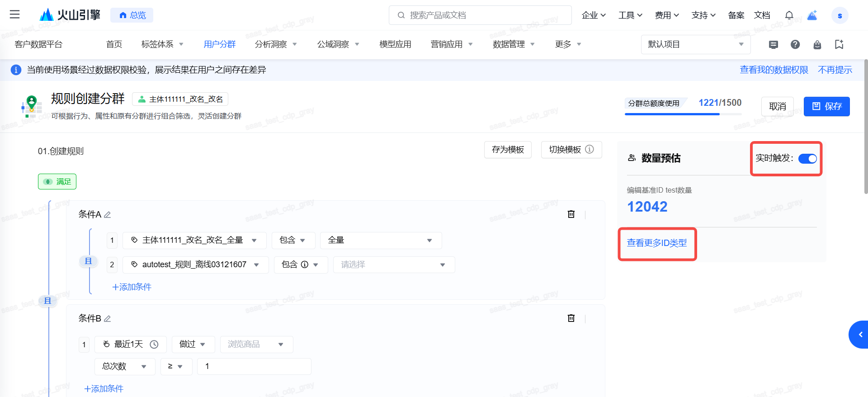Click the bookmark add icon
The image size is (868, 397).
(839, 44)
